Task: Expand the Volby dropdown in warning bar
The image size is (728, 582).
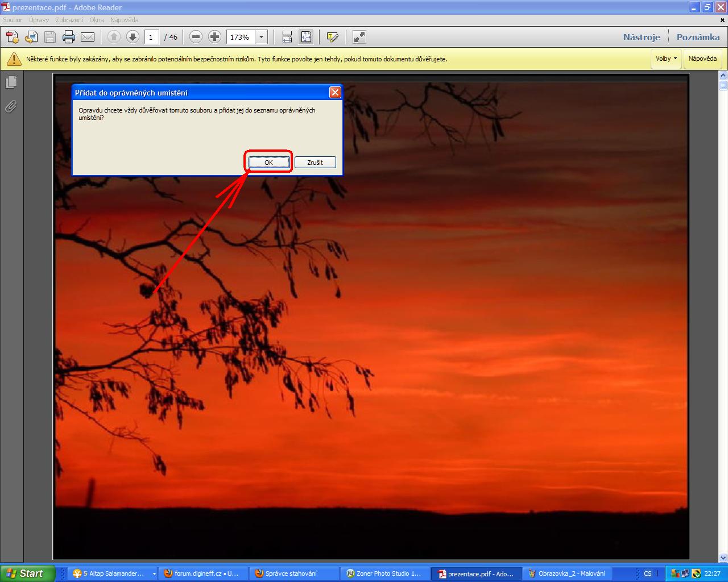Action: tap(666, 59)
